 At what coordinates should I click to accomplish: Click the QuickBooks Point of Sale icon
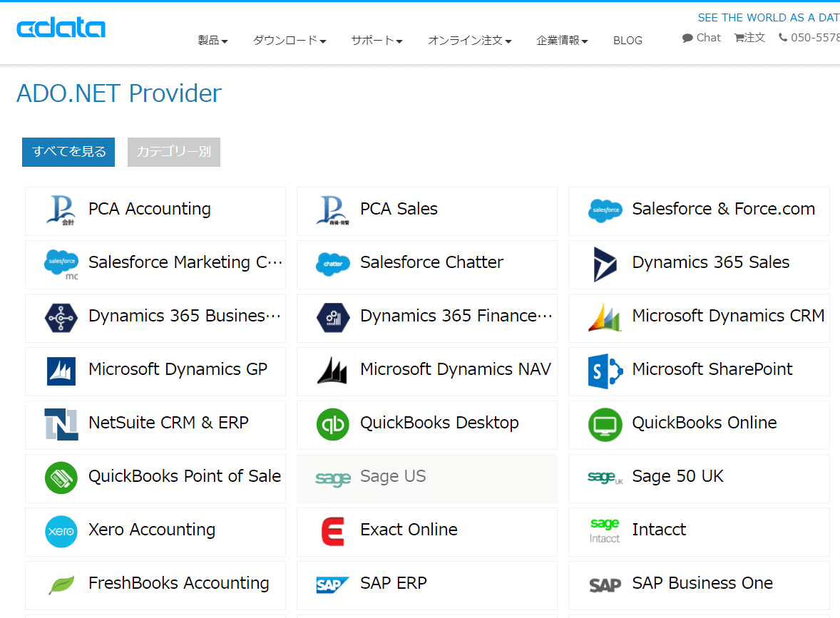point(61,478)
